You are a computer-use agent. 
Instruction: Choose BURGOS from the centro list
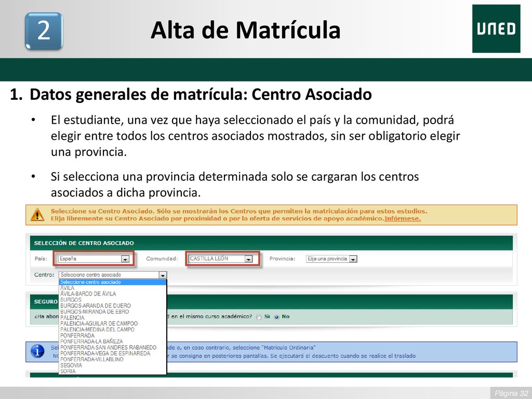pyautogui.click(x=113, y=300)
